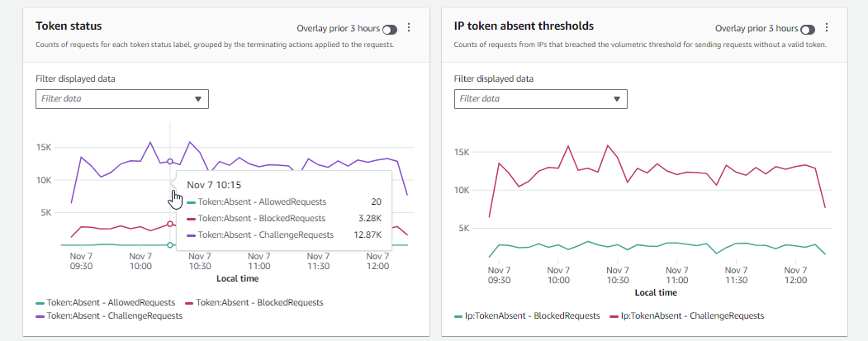Click the Token status panel heading

pyautogui.click(x=69, y=26)
